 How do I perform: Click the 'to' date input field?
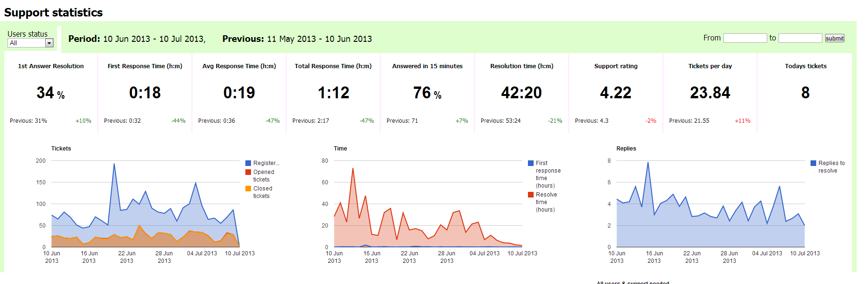click(x=800, y=38)
